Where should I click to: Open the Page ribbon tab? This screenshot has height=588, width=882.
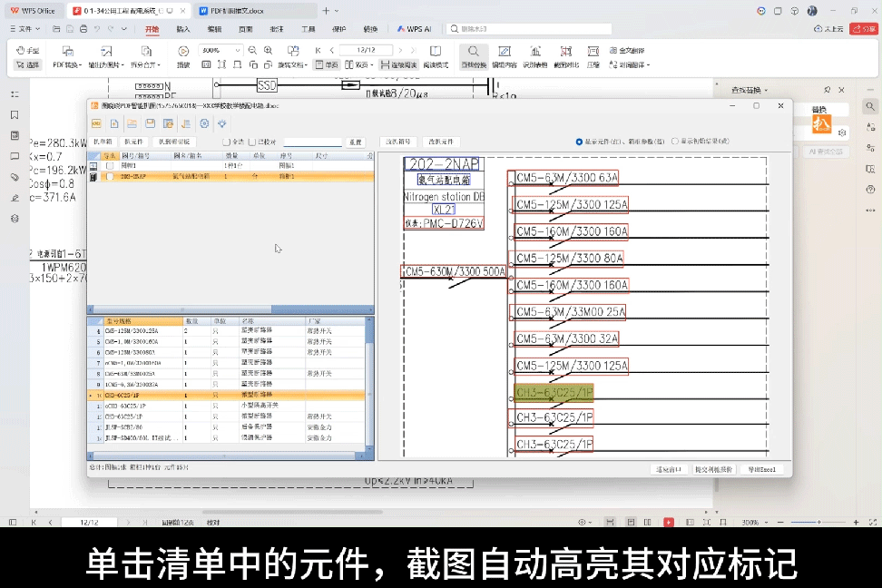pyautogui.click(x=246, y=29)
